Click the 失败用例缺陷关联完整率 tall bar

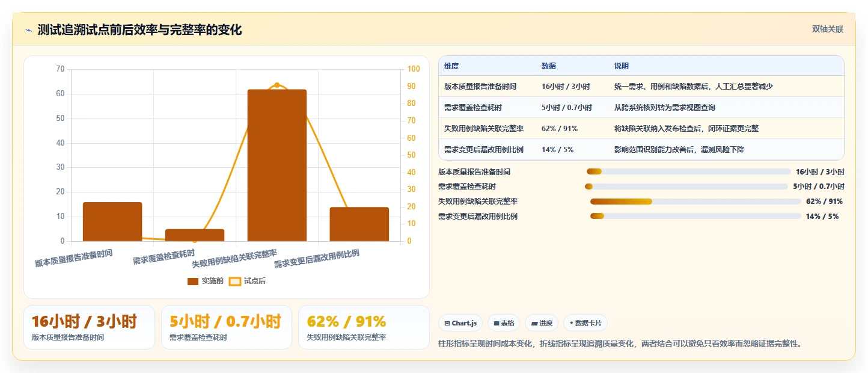coord(277,165)
